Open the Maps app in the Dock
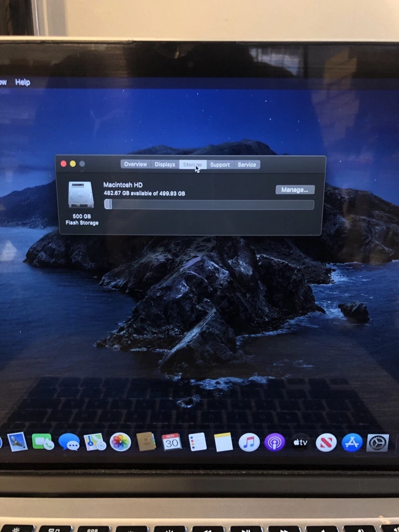Screen dimensions: 399x532 click(95, 442)
